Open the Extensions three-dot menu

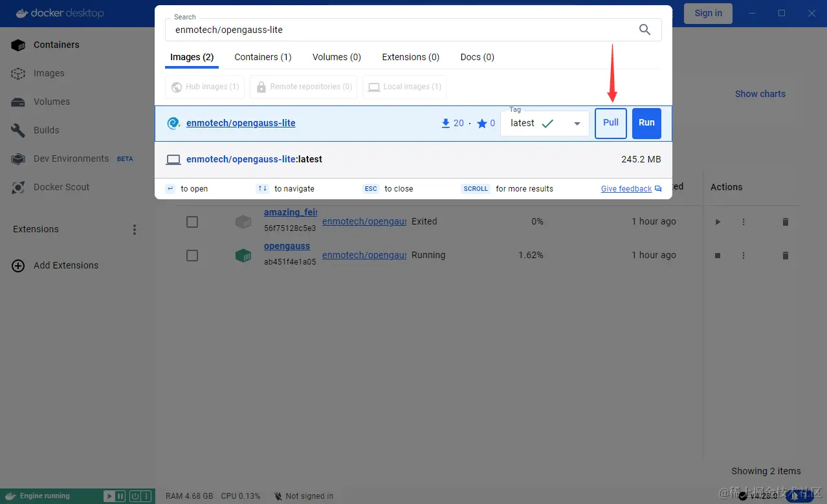click(135, 230)
